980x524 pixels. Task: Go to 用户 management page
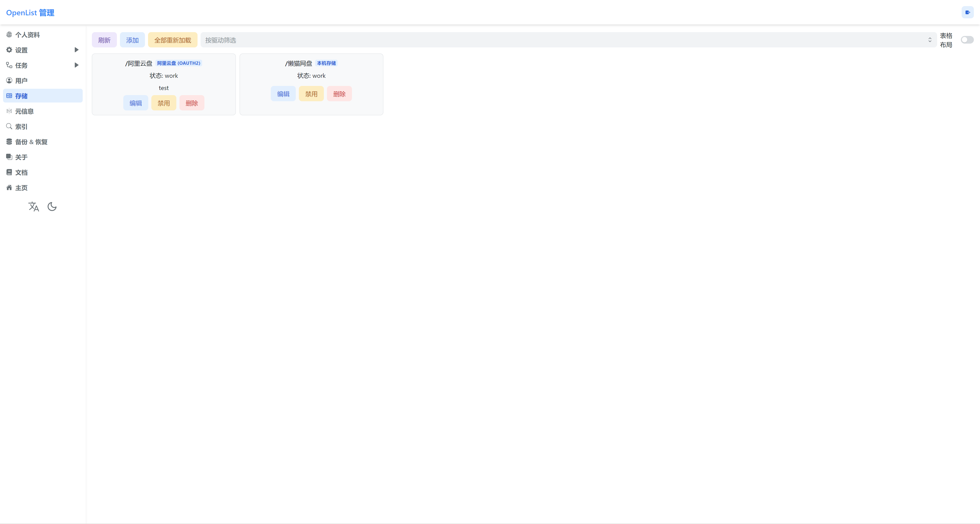tap(43, 80)
